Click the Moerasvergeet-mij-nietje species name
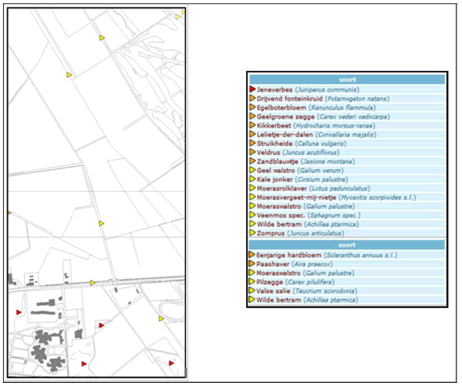The image size is (462, 386). pyautogui.click(x=296, y=198)
